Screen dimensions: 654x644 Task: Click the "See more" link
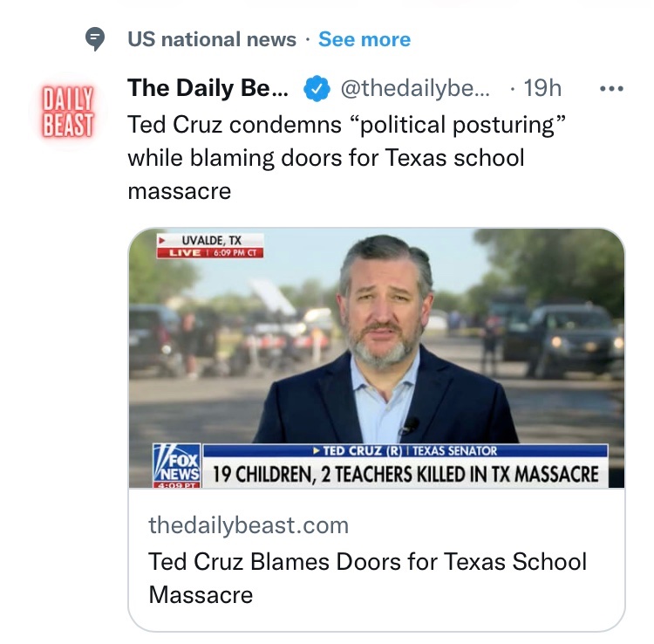click(x=364, y=39)
